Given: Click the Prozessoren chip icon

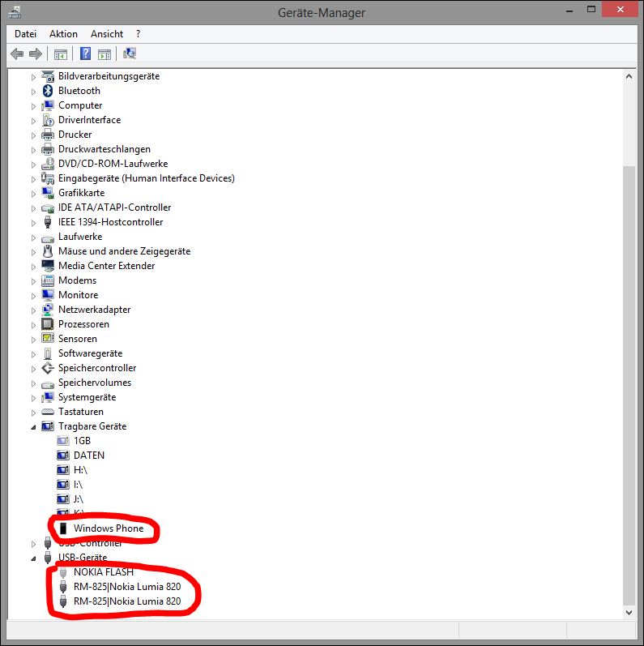Looking at the screenshot, I should pos(48,324).
